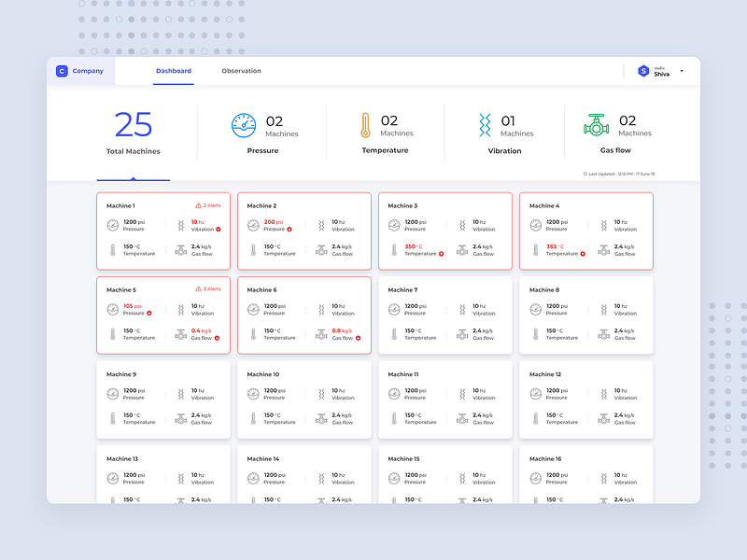Screen dimensions: 747x560
Task: Click the vibration icon on Machine 7 card
Action: coord(462,310)
